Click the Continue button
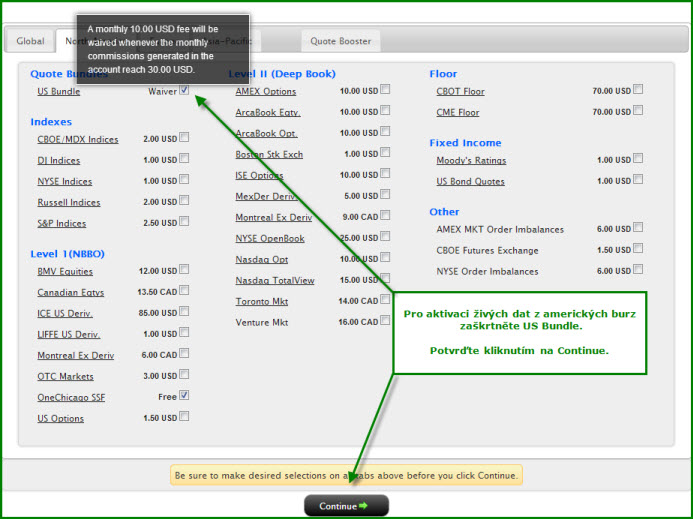Viewport: 693px width, 519px height. pyautogui.click(x=346, y=506)
